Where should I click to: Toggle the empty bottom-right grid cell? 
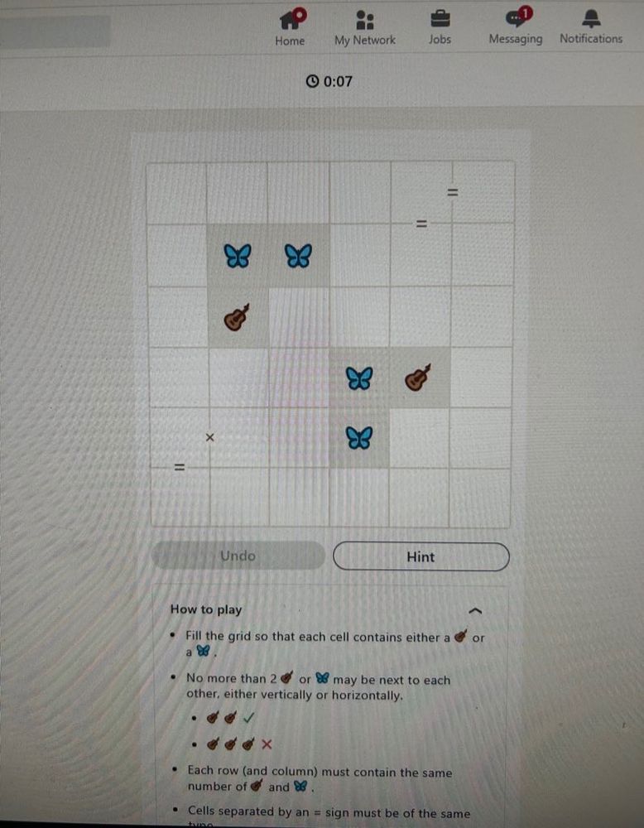[x=480, y=498]
